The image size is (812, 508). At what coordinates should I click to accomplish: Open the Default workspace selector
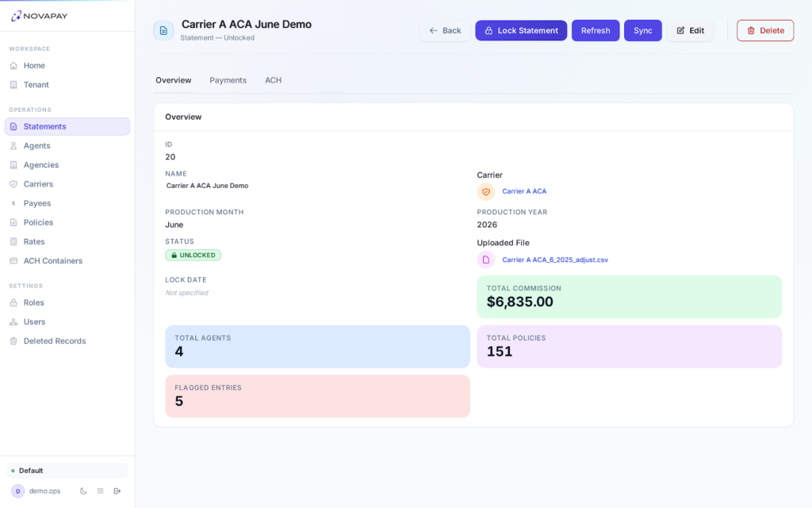tap(67, 471)
